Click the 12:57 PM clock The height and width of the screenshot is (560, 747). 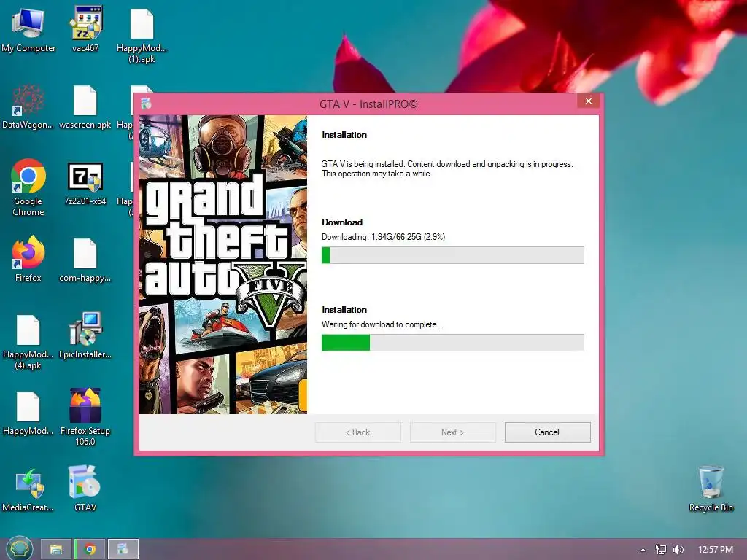coord(716,550)
